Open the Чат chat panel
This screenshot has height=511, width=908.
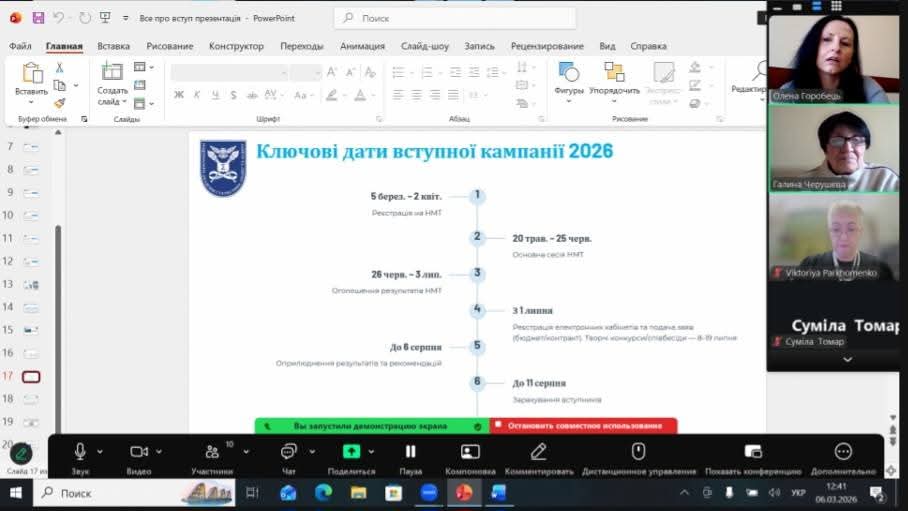point(289,453)
